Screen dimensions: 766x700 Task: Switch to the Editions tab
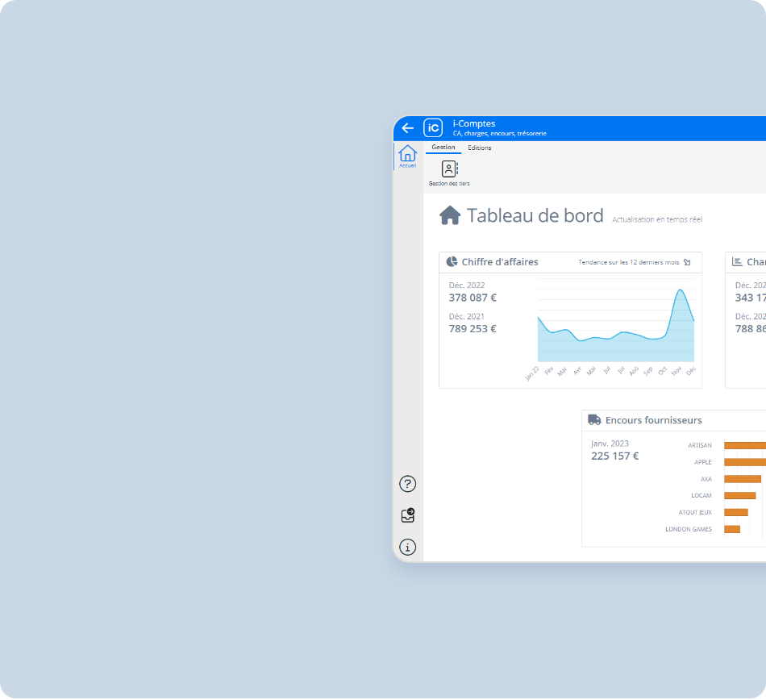coord(480,148)
